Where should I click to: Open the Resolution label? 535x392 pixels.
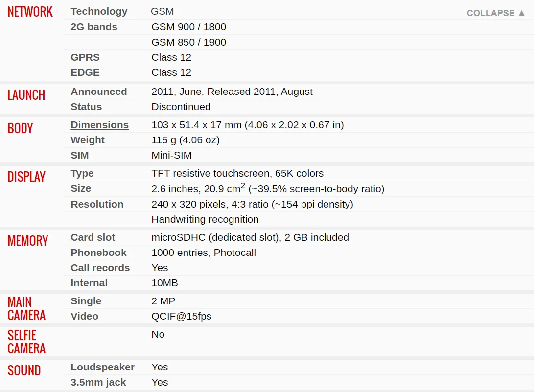(97, 204)
